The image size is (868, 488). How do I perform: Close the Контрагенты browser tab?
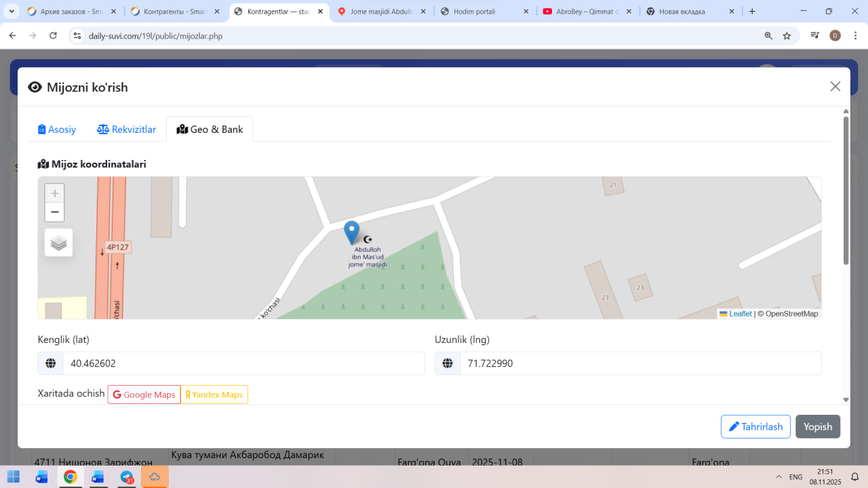(217, 12)
